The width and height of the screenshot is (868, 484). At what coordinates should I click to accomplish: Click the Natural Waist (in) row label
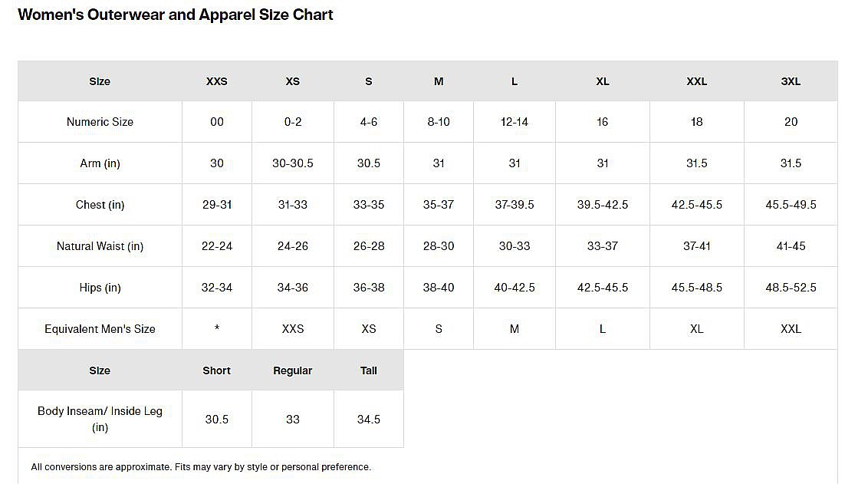[100, 246]
